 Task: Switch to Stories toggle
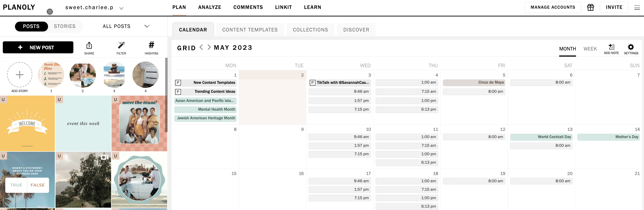(64, 26)
